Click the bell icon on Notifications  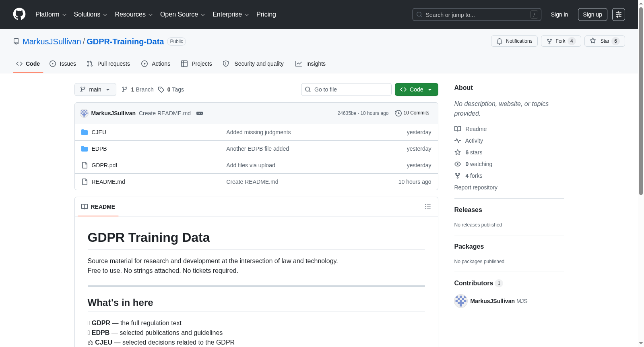tap(500, 41)
